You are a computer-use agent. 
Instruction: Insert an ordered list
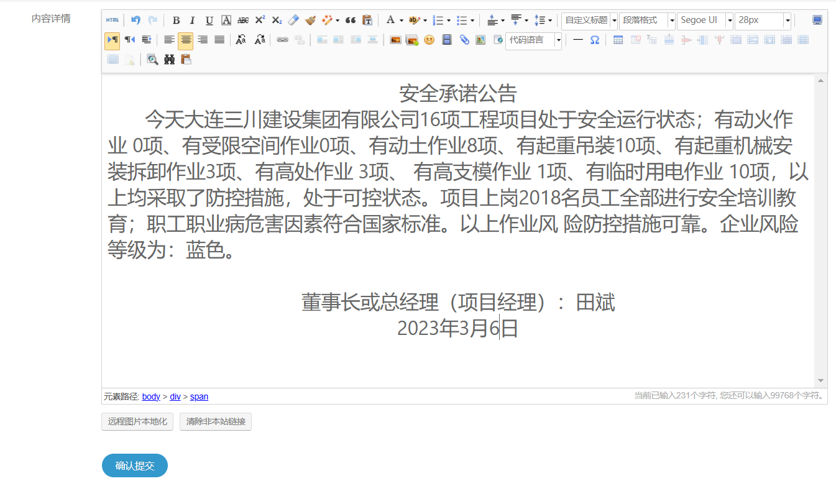438,21
